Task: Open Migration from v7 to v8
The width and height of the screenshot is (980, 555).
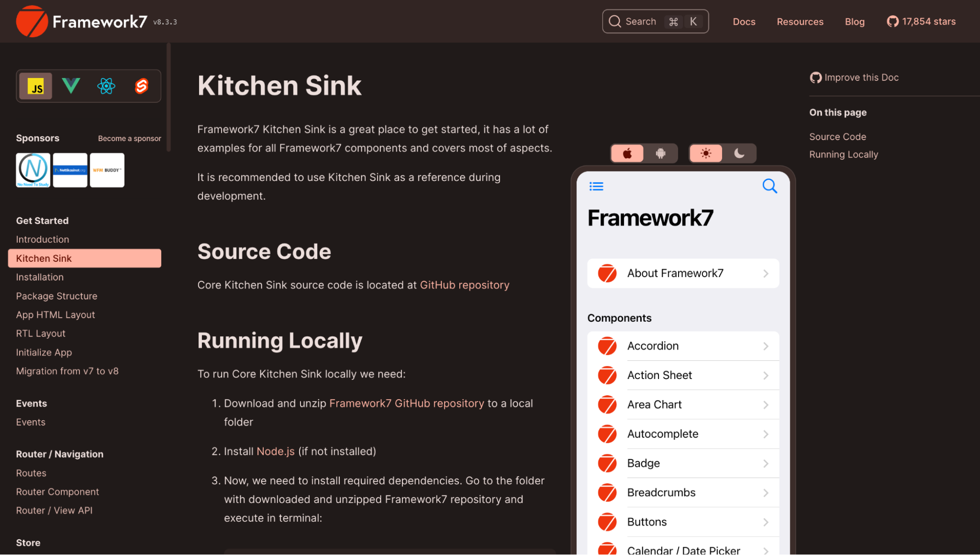Action: 67,371
